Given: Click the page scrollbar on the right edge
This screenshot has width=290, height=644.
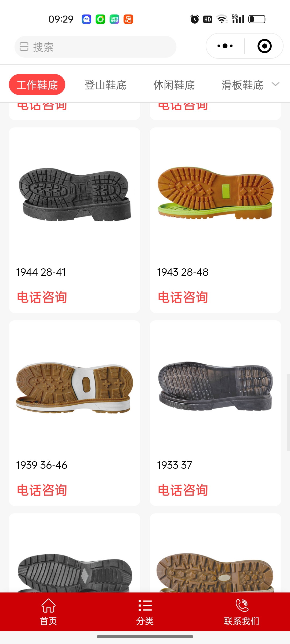Looking at the screenshot, I should click(288, 413).
